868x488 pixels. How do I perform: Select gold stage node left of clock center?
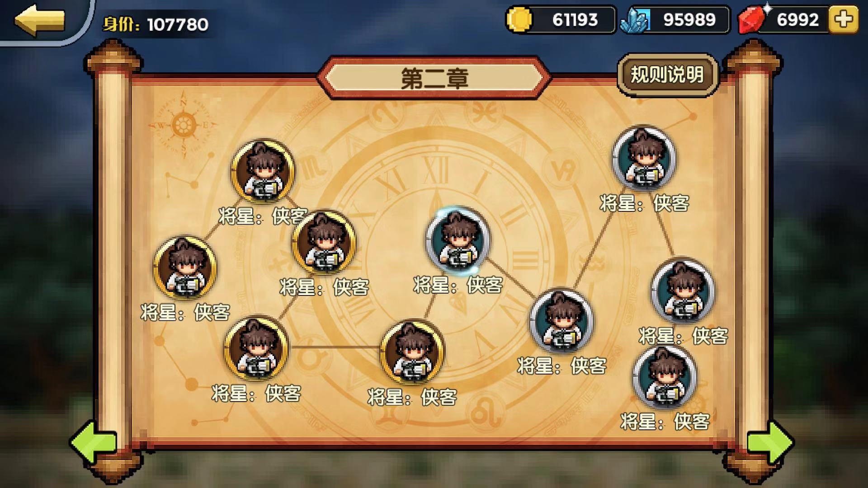pyautogui.click(x=324, y=243)
